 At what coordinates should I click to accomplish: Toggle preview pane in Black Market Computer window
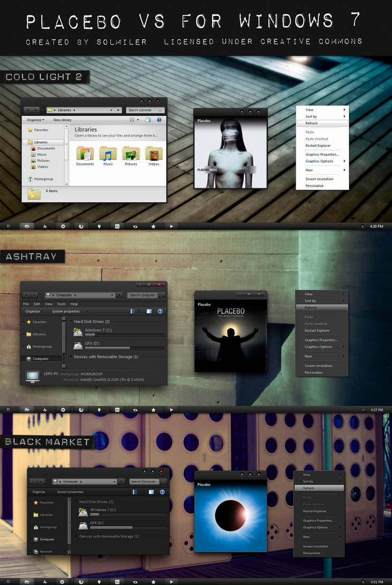[x=151, y=492]
